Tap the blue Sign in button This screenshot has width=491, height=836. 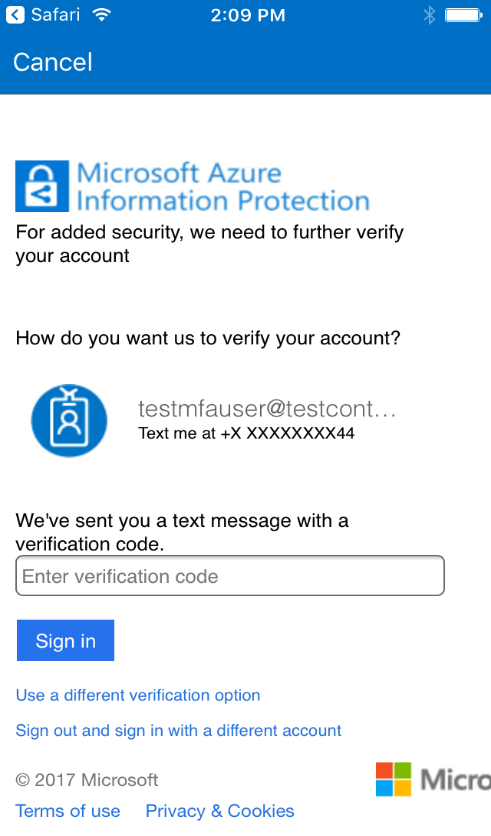tap(66, 640)
